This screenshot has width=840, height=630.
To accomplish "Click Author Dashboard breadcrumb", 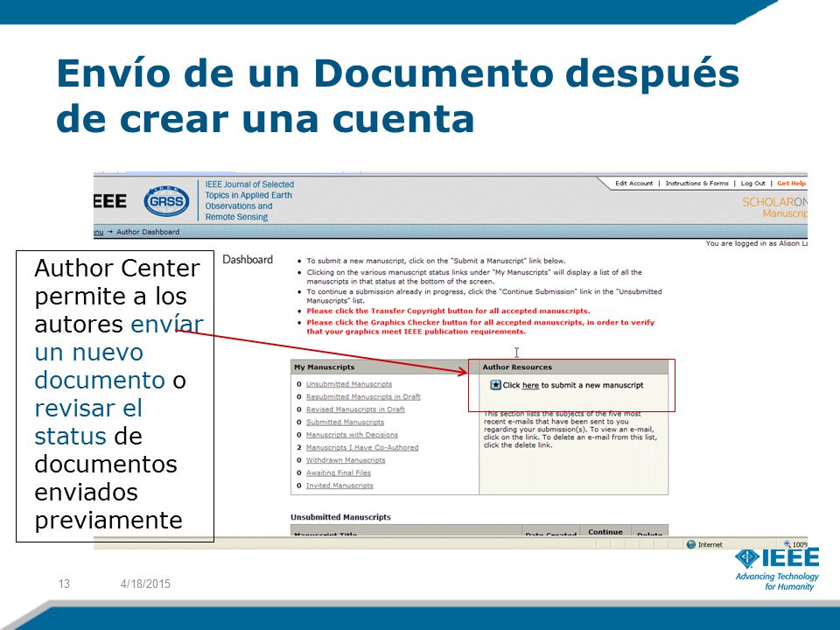I will (148, 232).
